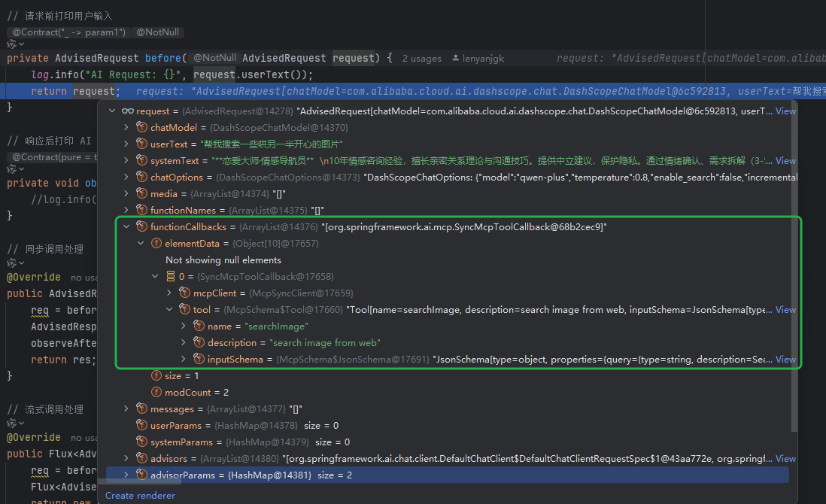
Task: Click the field icon of functionCallbacks
Action: (x=141, y=226)
